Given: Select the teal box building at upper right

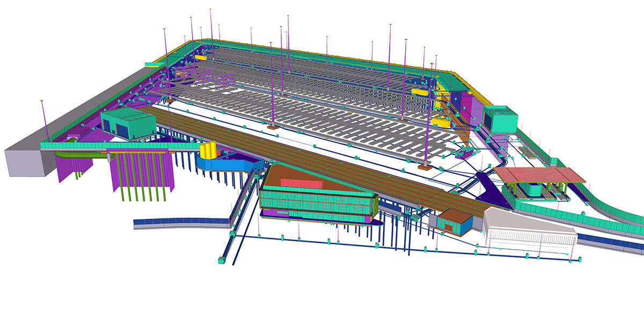Looking at the screenshot, I should point(500,117).
